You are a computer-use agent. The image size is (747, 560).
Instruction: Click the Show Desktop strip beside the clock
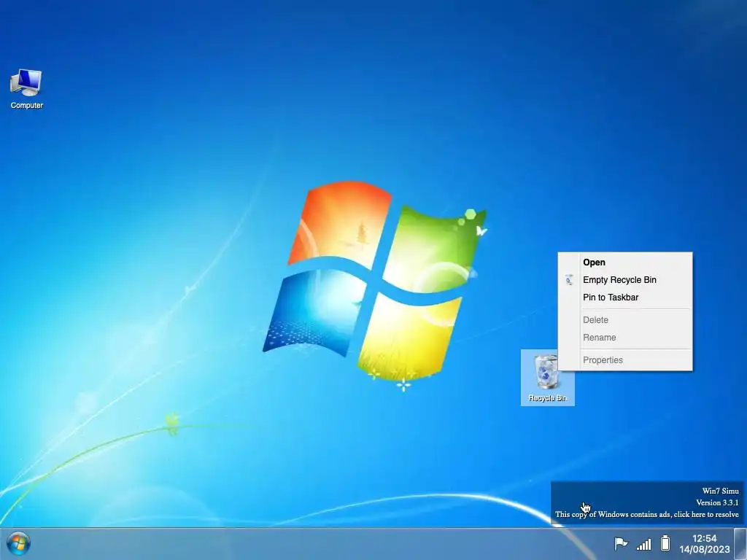[740, 544]
